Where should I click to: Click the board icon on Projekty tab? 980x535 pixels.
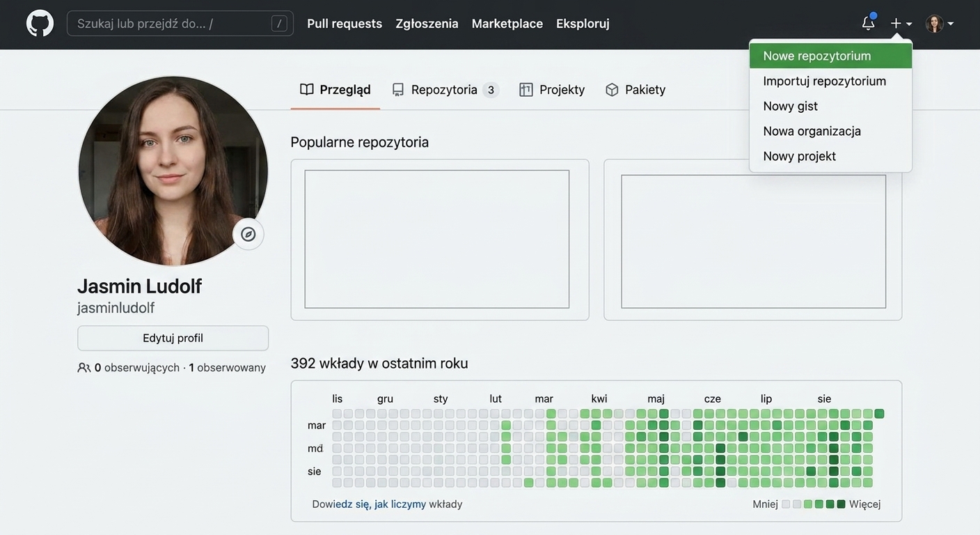(526, 90)
